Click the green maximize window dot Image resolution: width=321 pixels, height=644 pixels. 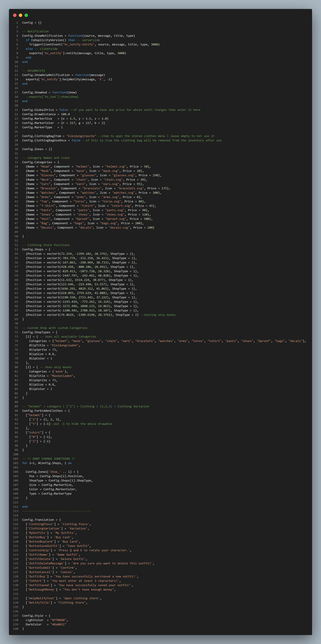click(x=26, y=15)
